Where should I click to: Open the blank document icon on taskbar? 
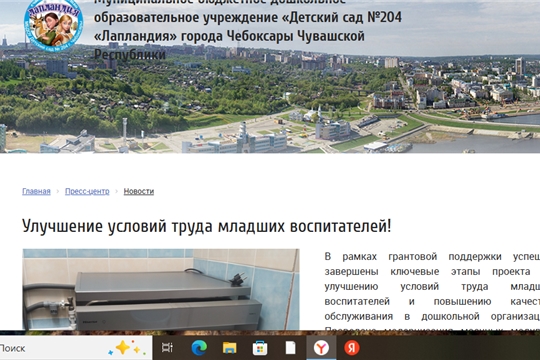click(x=290, y=348)
